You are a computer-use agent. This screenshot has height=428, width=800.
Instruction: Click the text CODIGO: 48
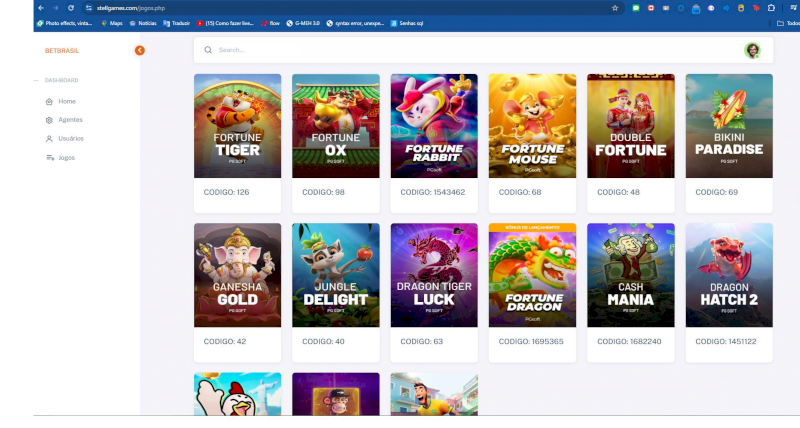tap(618, 192)
